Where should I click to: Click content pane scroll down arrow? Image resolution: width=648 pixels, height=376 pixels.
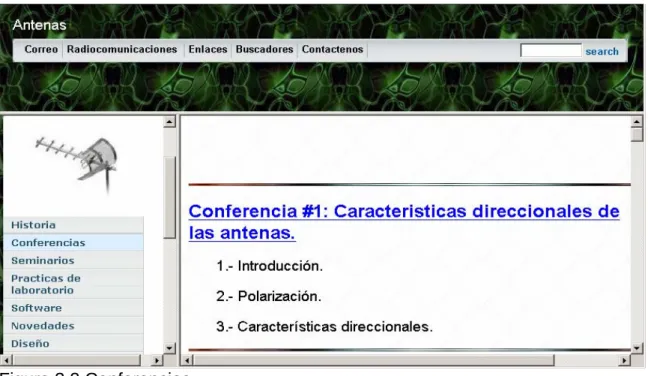pyautogui.click(x=637, y=348)
